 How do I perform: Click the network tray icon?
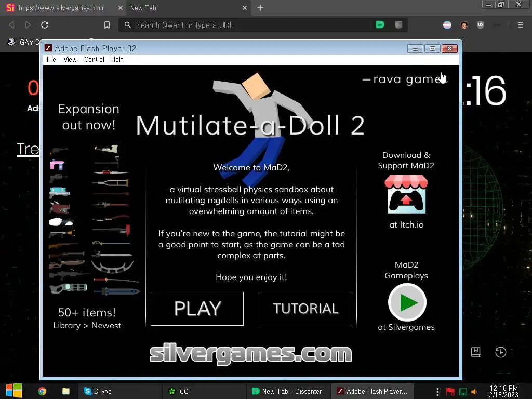[x=463, y=392]
